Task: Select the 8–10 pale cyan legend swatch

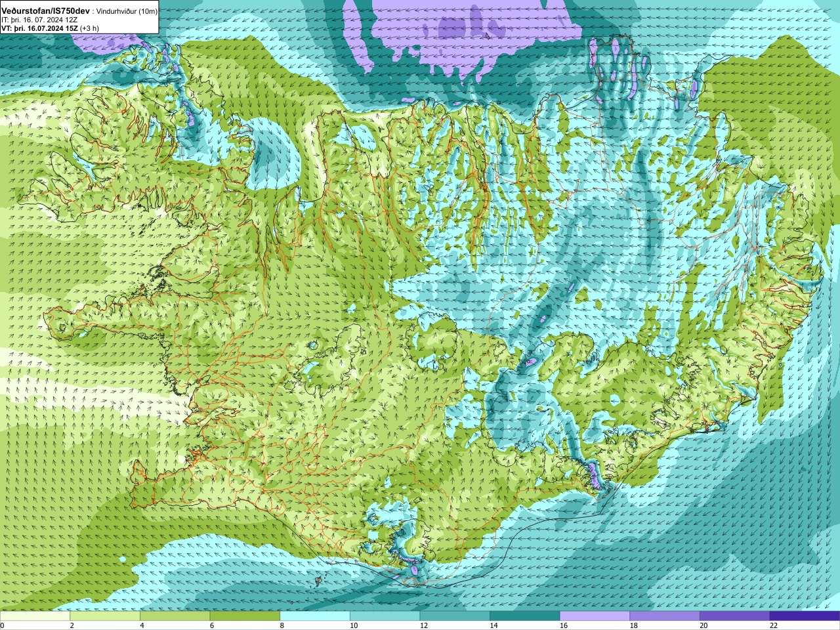Action: (x=315, y=616)
